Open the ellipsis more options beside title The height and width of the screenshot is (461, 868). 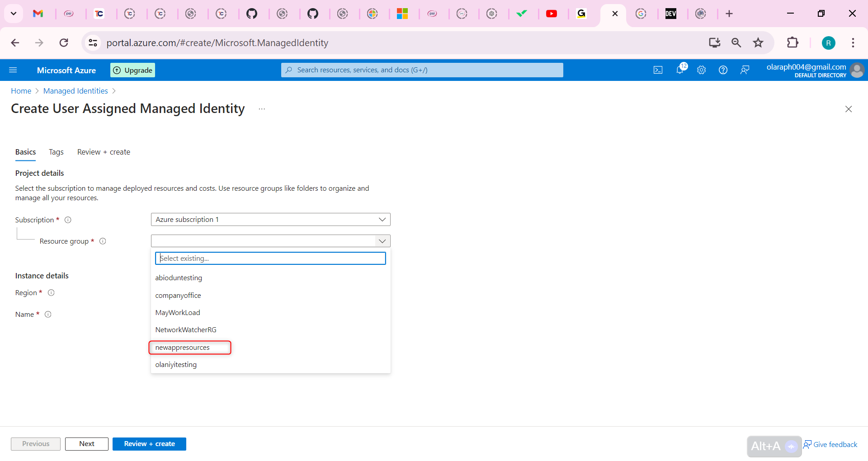click(x=262, y=109)
